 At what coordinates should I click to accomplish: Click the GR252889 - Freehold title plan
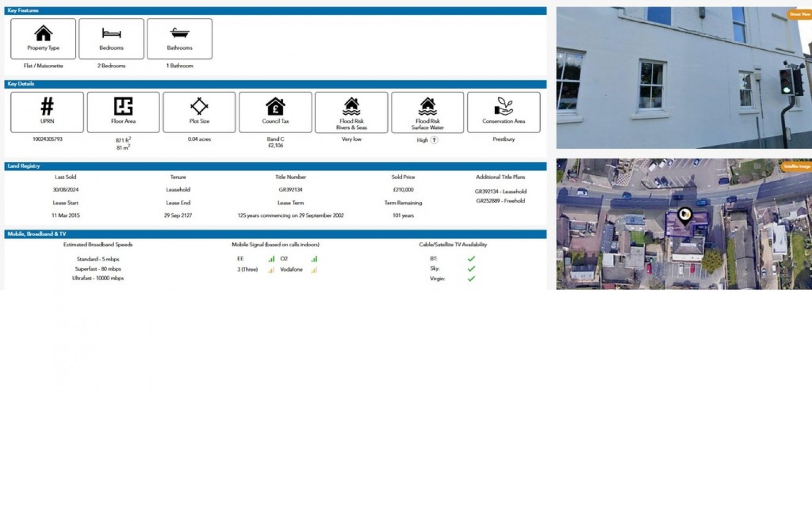500,201
